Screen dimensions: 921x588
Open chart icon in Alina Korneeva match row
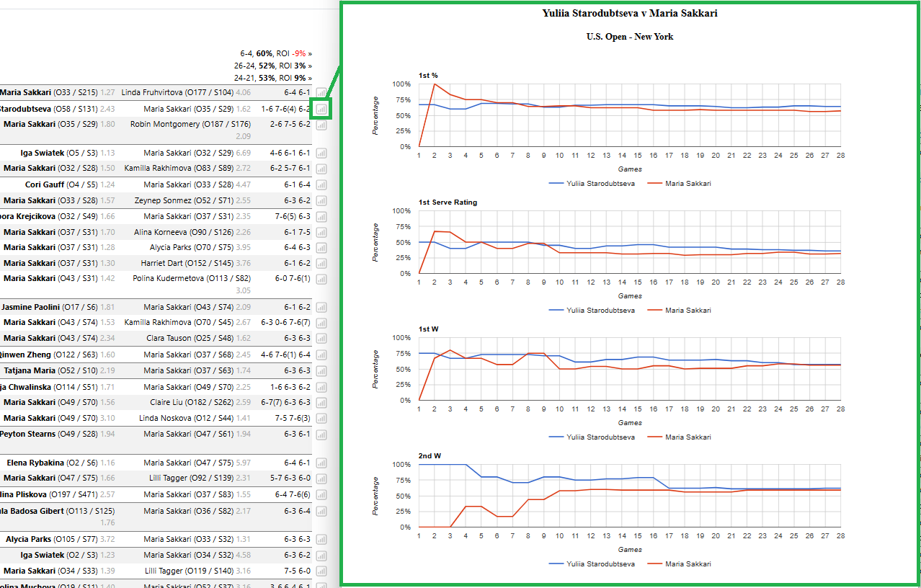(321, 233)
